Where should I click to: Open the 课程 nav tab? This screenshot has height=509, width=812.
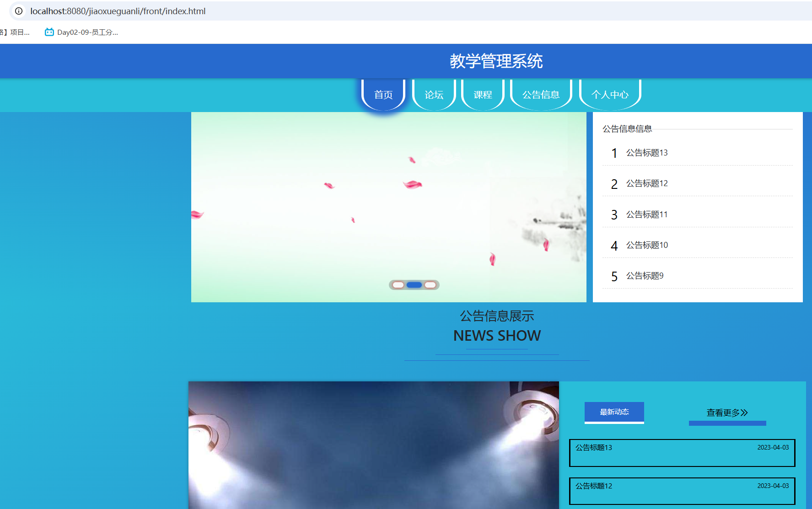[x=483, y=95]
